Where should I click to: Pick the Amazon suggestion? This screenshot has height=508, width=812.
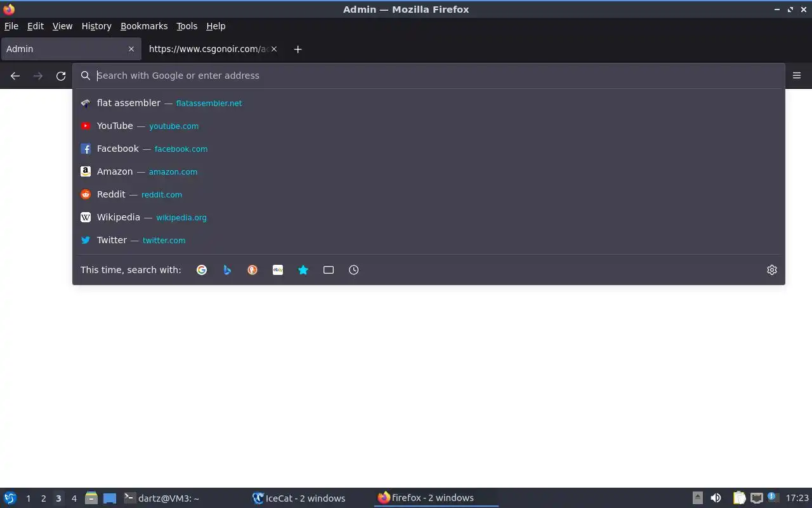tap(429, 171)
